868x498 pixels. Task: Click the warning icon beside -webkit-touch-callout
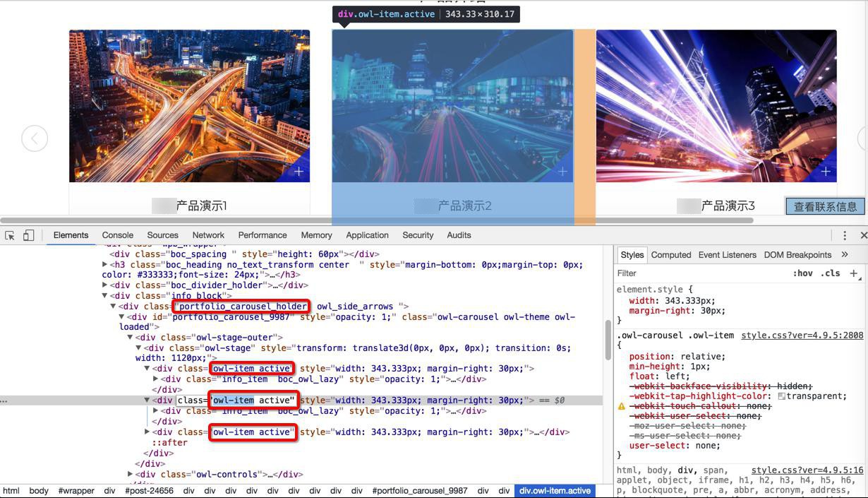(622, 406)
